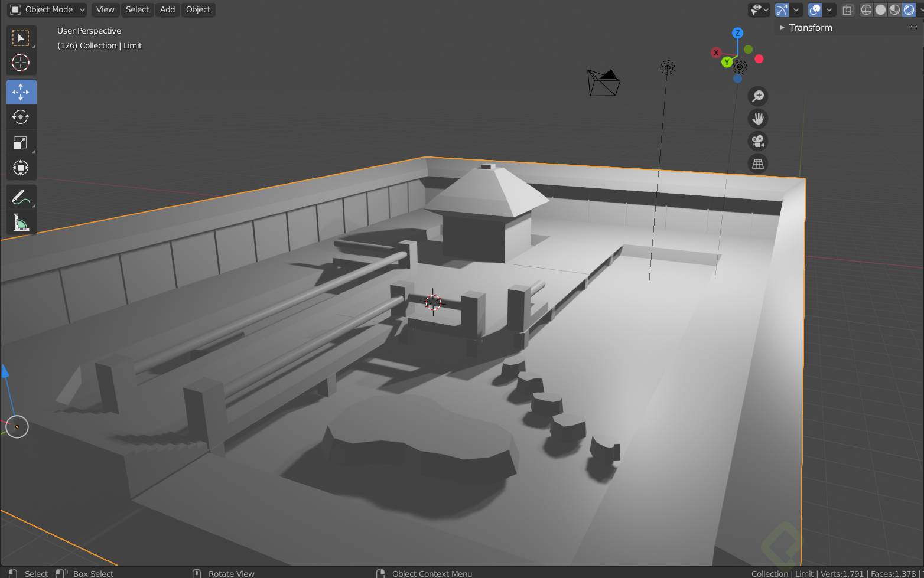Click the 'Verts:1,791' status bar statistic

click(x=842, y=573)
